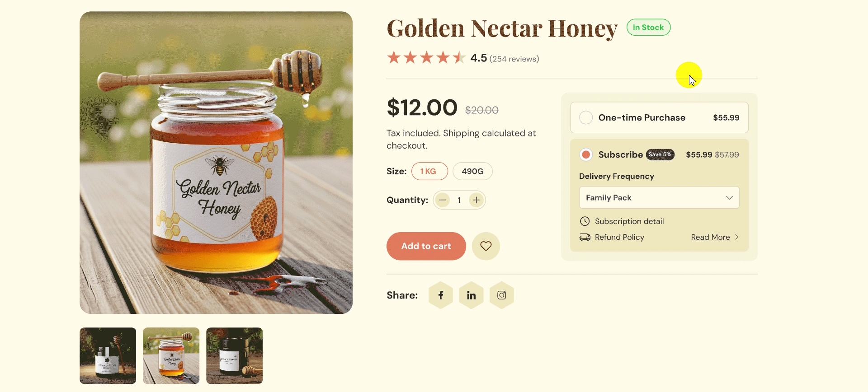The image size is (868, 392).
Task: Select the 1KG size tab
Action: [x=429, y=171]
